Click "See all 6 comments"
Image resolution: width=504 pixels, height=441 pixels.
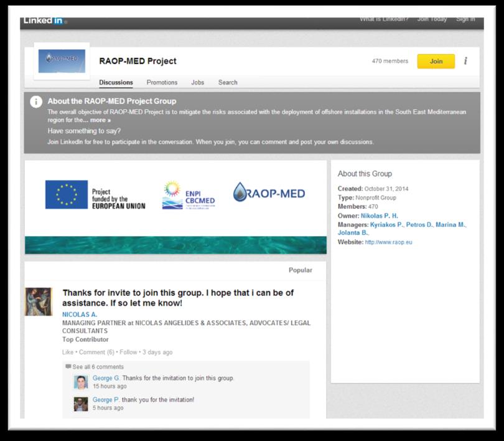click(x=98, y=367)
